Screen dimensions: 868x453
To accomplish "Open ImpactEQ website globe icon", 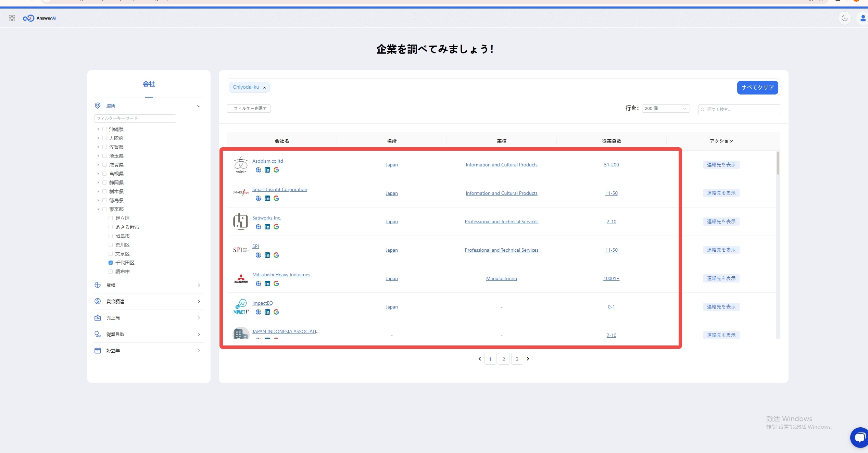I will 259,312.
